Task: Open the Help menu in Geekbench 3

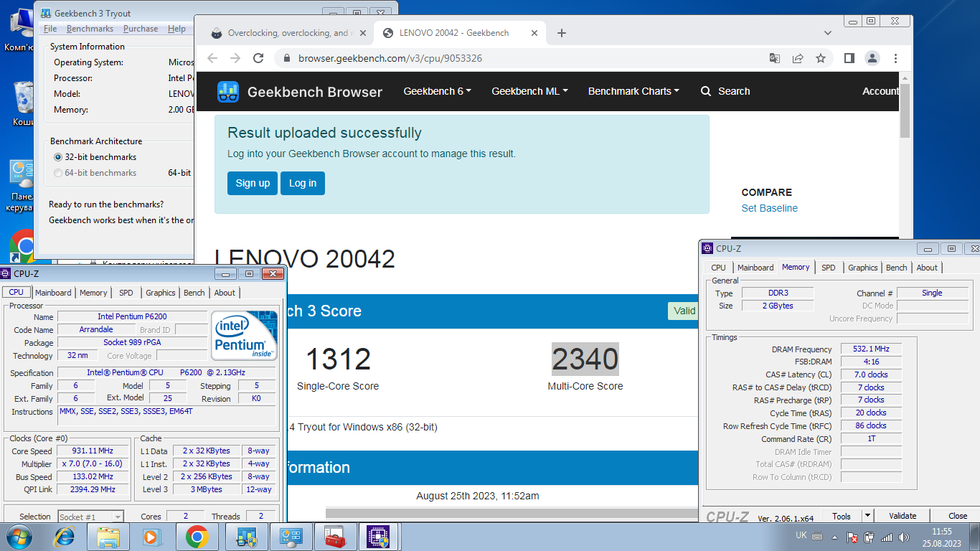Action: 176,29
